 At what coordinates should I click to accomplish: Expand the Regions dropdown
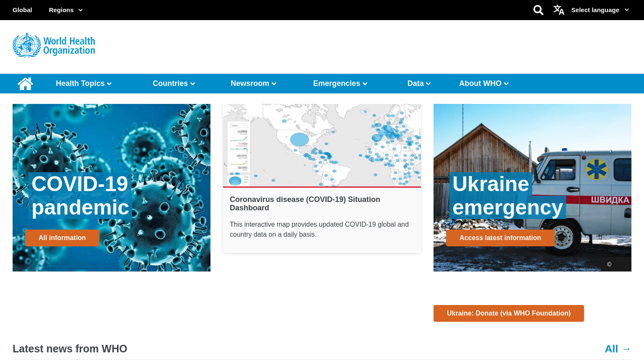tap(66, 10)
